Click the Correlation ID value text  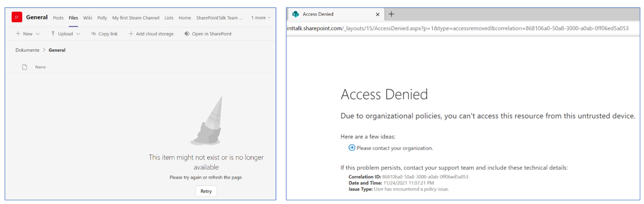(x=425, y=177)
